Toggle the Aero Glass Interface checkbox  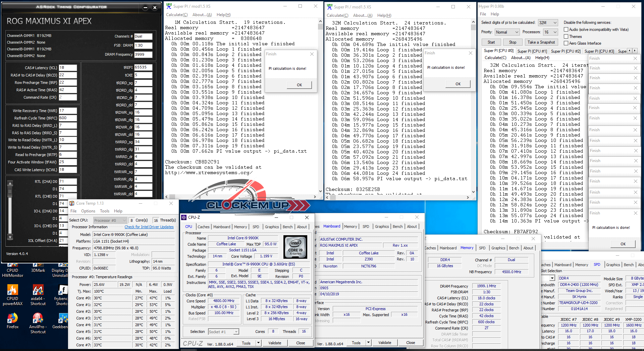click(566, 43)
